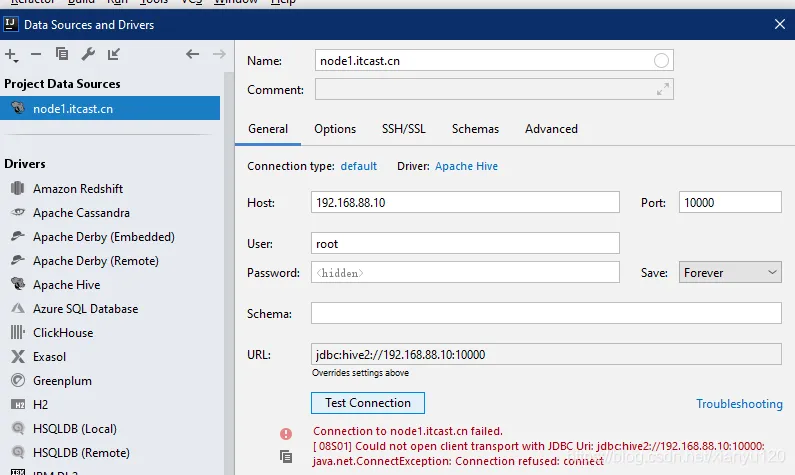795x475 pixels.
Task: Copy error text with the copy icon
Action: pos(286,457)
